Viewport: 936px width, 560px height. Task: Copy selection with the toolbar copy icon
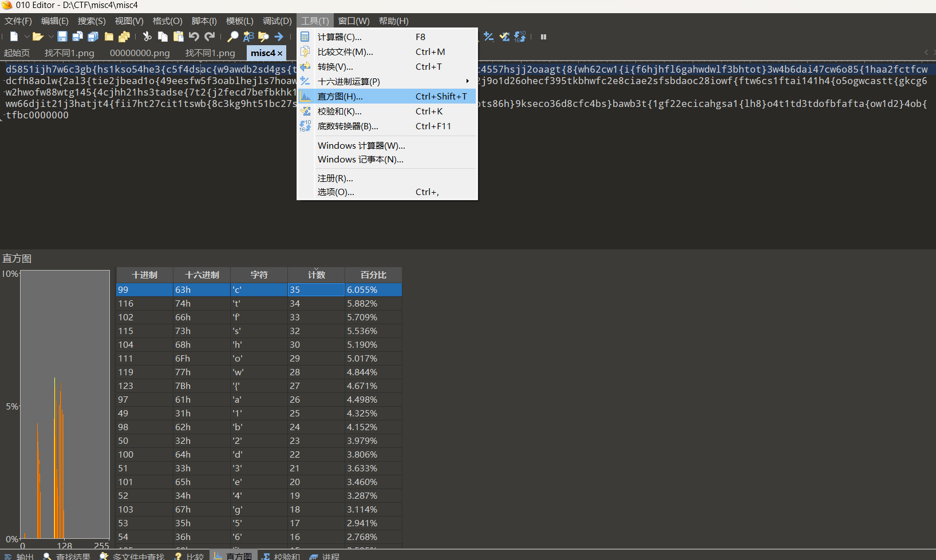pyautogui.click(x=163, y=37)
